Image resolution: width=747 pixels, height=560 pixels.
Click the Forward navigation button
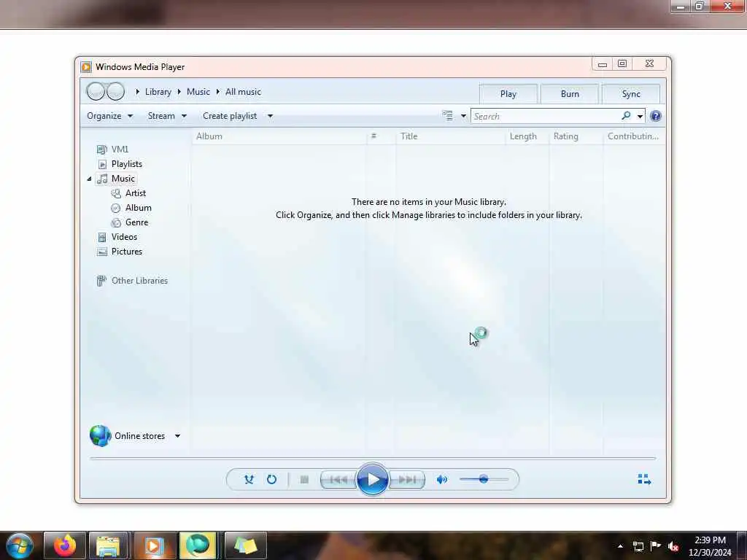tap(115, 91)
